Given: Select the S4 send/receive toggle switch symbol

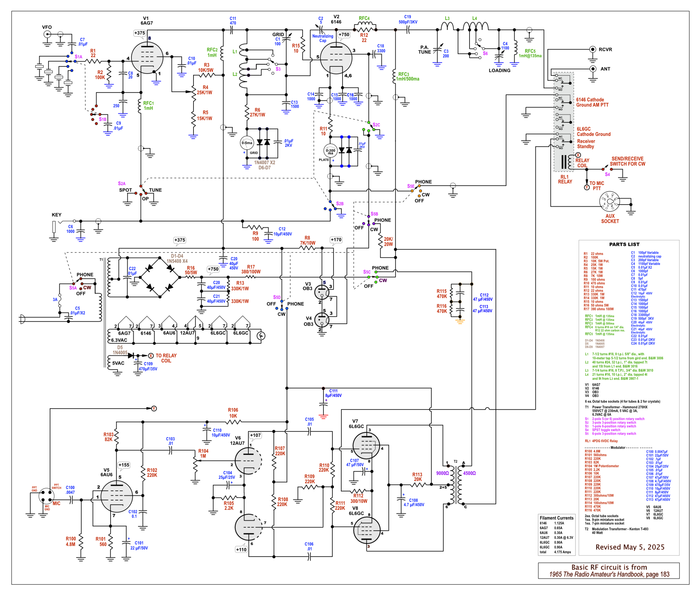Looking at the screenshot, I should click(x=607, y=168).
